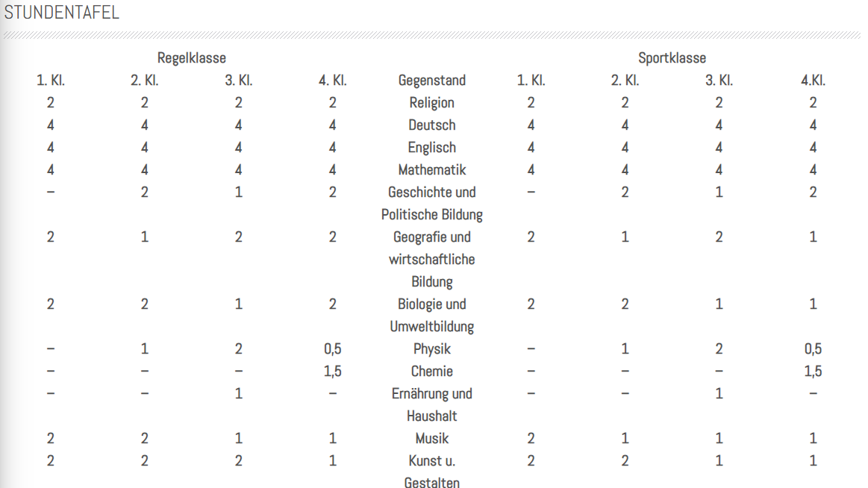Select the Mathematik subject label
The width and height of the screenshot is (868, 488).
(432, 170)
